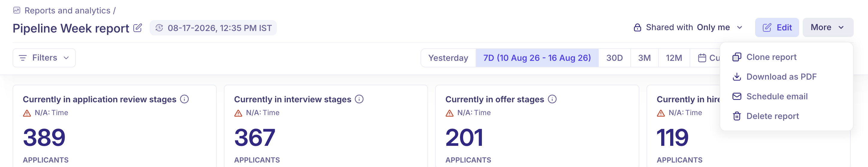Click the refresh clock icon next to timestamp

pos(159,28)
